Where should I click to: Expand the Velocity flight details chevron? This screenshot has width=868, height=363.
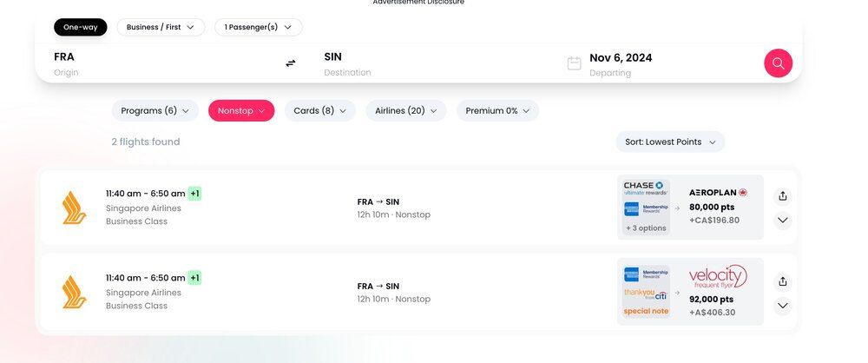(x=782, y=306)
